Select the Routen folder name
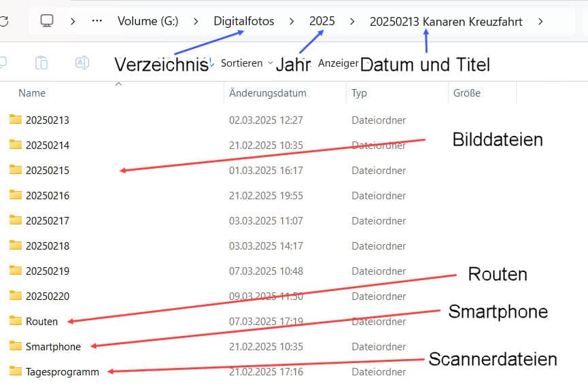The image size is (588, 389). 41,322
